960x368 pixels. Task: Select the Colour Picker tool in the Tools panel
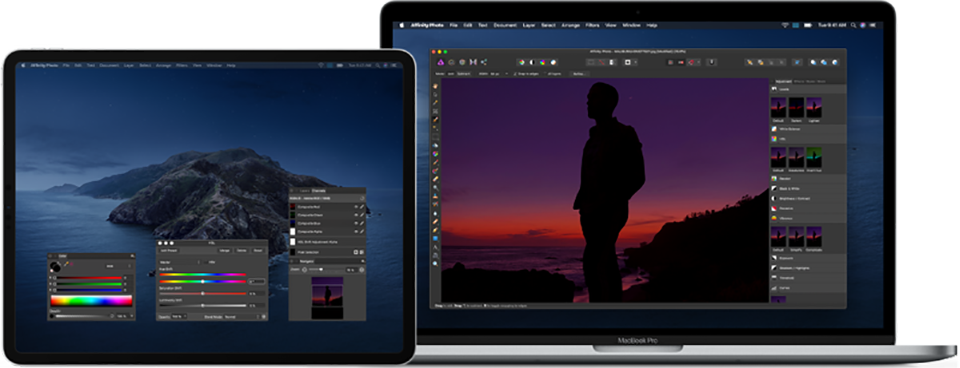(435, 103)
